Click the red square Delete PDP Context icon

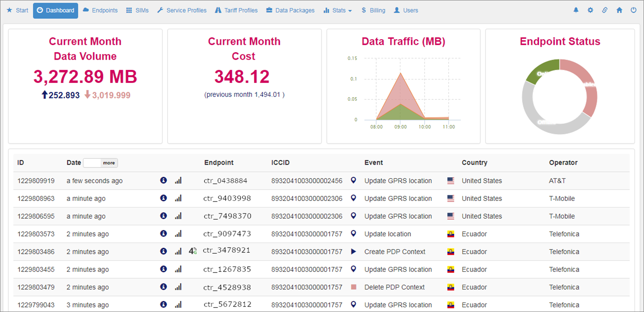point(353,287)
